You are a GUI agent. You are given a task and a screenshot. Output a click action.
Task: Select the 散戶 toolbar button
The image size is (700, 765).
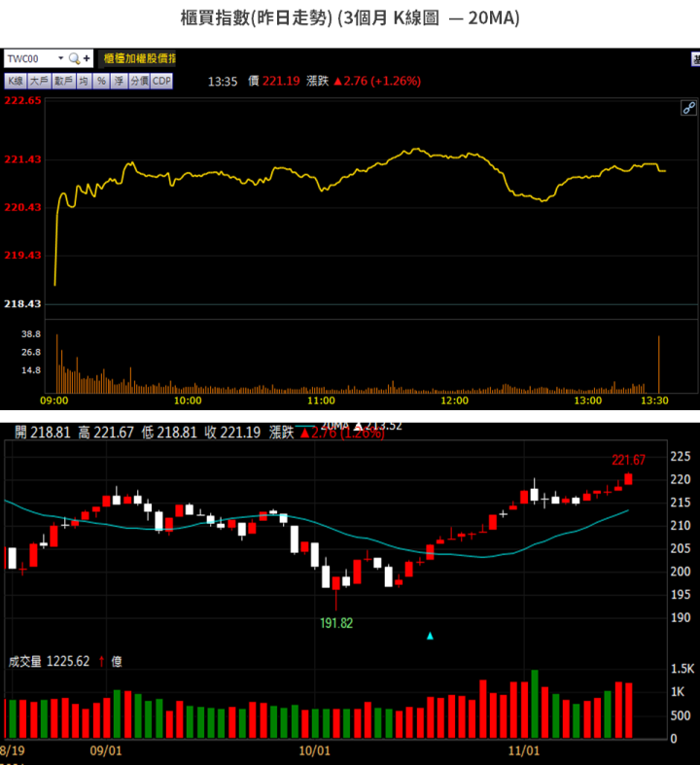(63, 81)
